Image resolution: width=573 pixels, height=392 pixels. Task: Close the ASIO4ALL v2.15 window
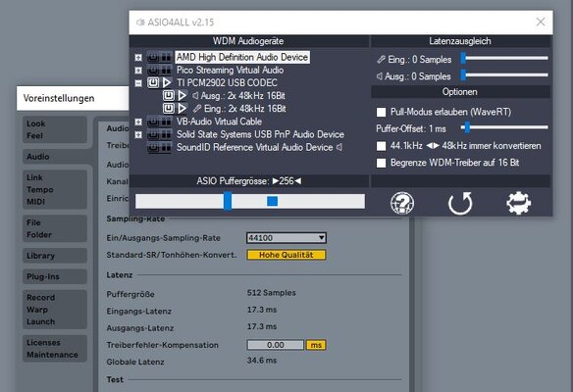point(541,22)
